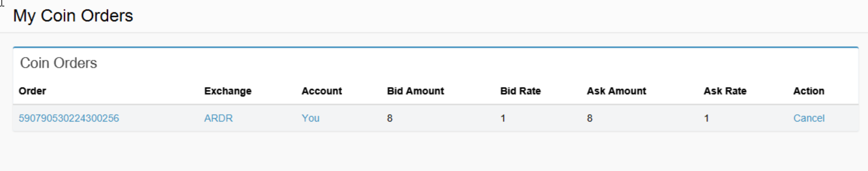The image size is (868, 171).
Task: Click the Exchange column header
Action: point(228,91)
